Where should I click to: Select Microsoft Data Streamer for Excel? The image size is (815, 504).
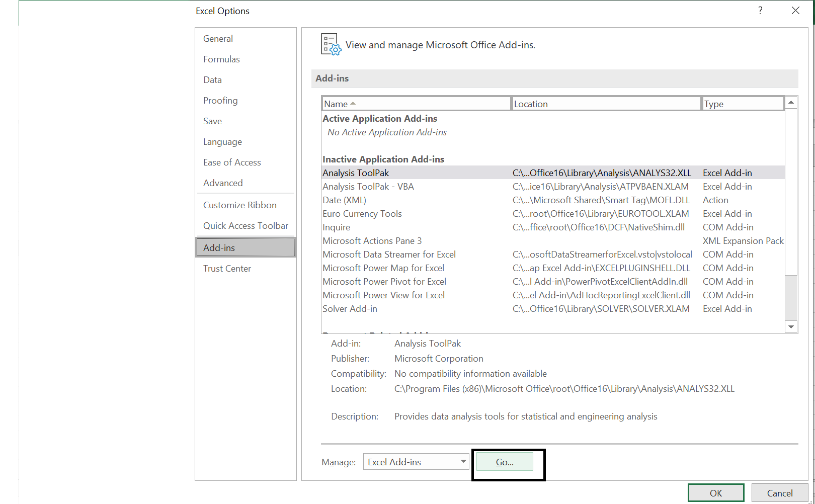(553, 254)
